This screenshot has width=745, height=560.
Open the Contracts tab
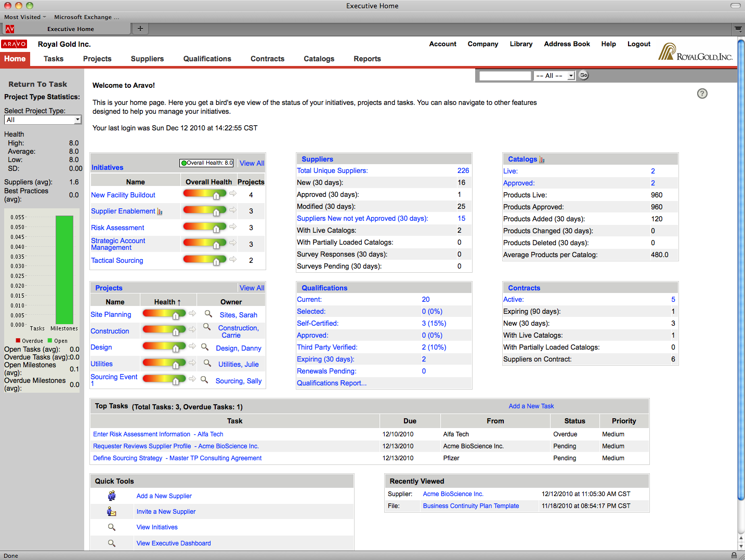point(267,59)
